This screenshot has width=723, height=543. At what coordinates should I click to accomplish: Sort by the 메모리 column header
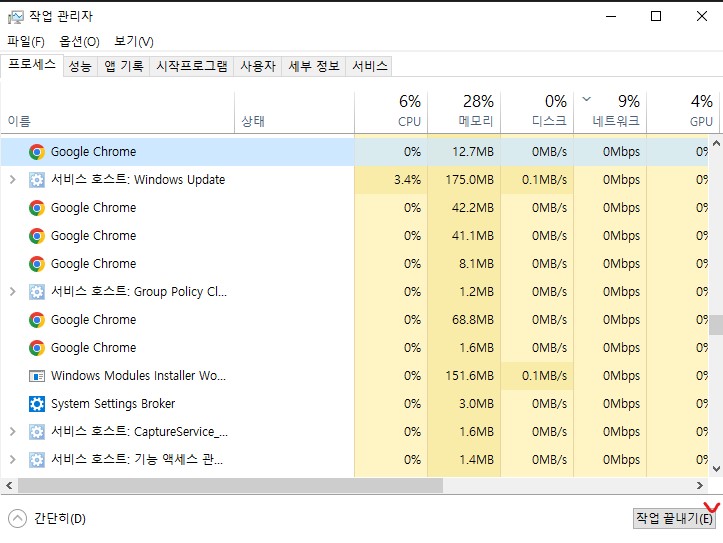click(x=464, y=112)
